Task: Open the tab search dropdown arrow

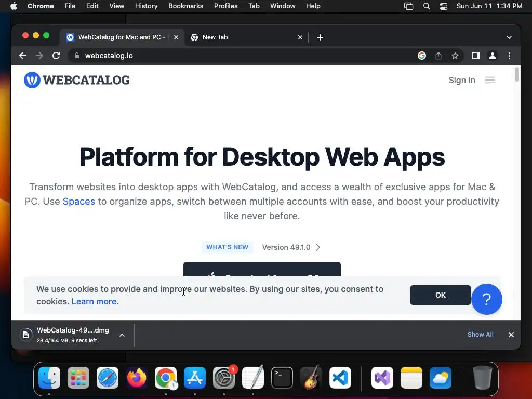Action: coord(509,37)
